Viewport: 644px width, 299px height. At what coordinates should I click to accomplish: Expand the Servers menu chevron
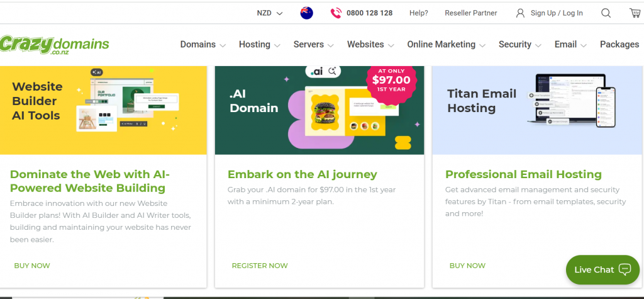coord(331,45)
